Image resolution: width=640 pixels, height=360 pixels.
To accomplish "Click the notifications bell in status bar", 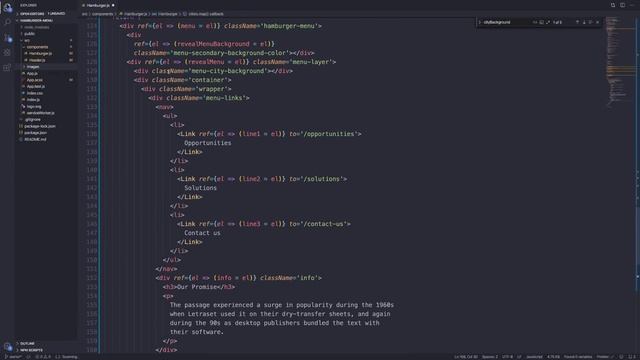I will [x=632, y=357].
